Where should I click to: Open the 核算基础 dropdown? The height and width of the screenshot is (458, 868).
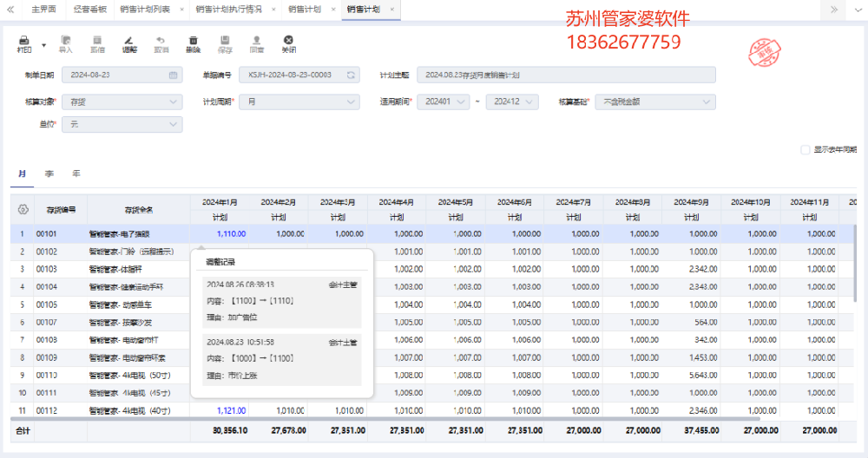click(654, 101)
